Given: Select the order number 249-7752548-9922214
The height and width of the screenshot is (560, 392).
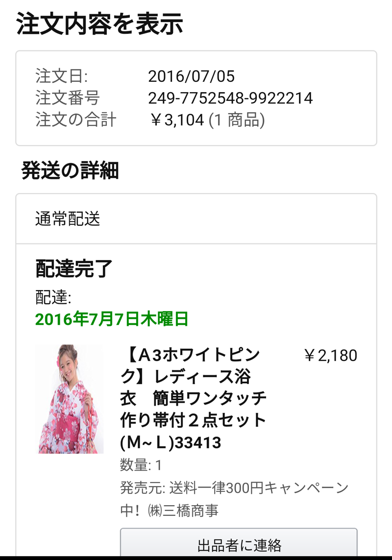Looking at the screenshot, I should [230, 98].
